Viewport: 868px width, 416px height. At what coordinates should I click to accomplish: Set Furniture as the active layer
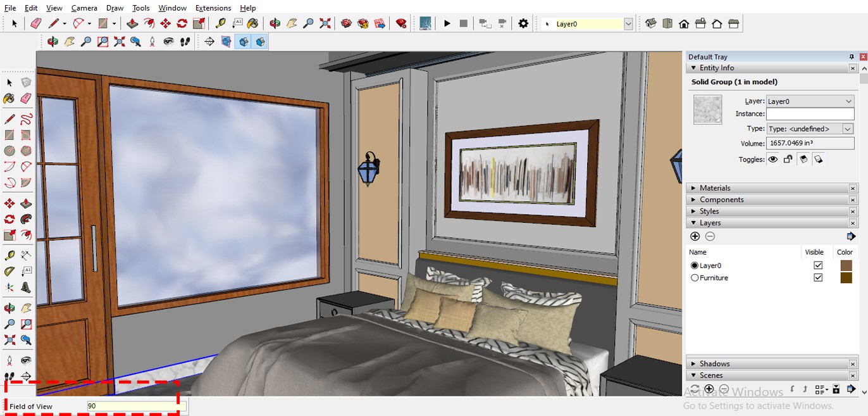click(695, 278)
